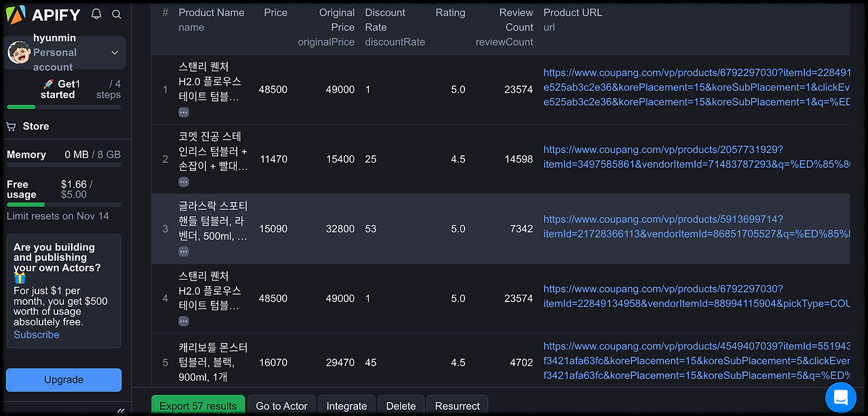Screen dimensions: 868x416
Task: Open the Store cart icon
Action: pyautogui.click(x=11, y=127)
